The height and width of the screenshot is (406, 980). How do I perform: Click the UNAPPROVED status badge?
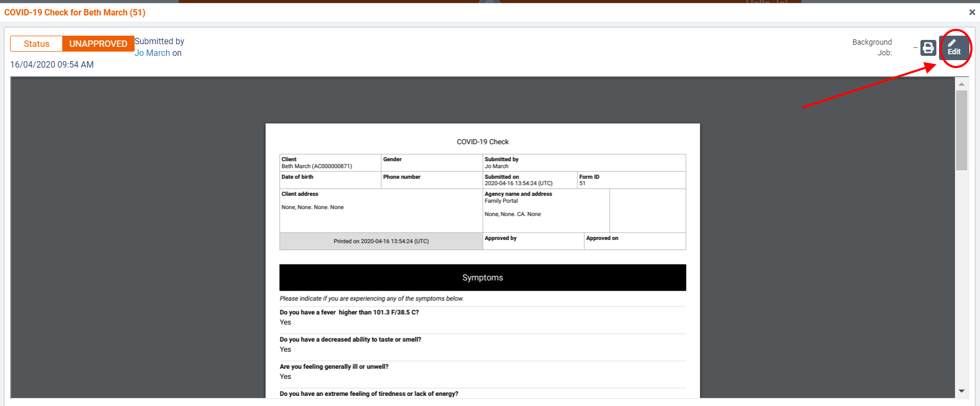tap(98, 44)
